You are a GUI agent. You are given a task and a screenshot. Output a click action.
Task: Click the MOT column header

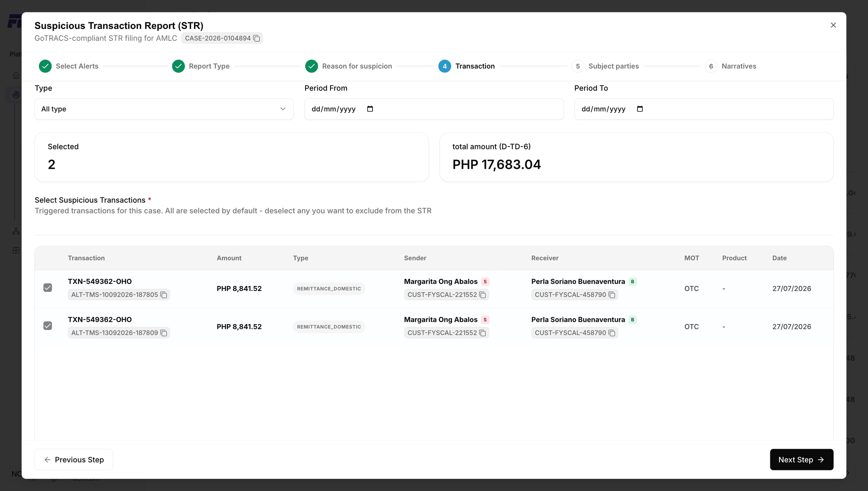[x=692, y=258]
